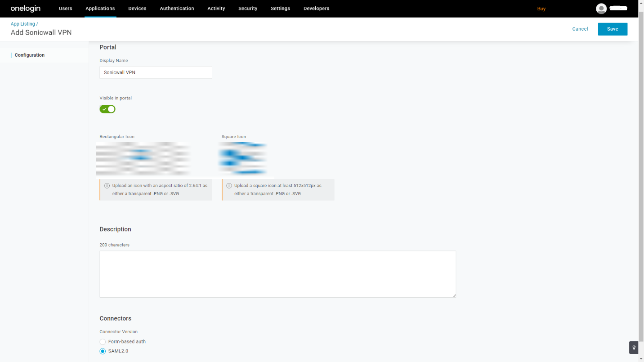Viewport: 644px width, 362px height.
Task: Click the Display Name input field
Action: (156, 72)
